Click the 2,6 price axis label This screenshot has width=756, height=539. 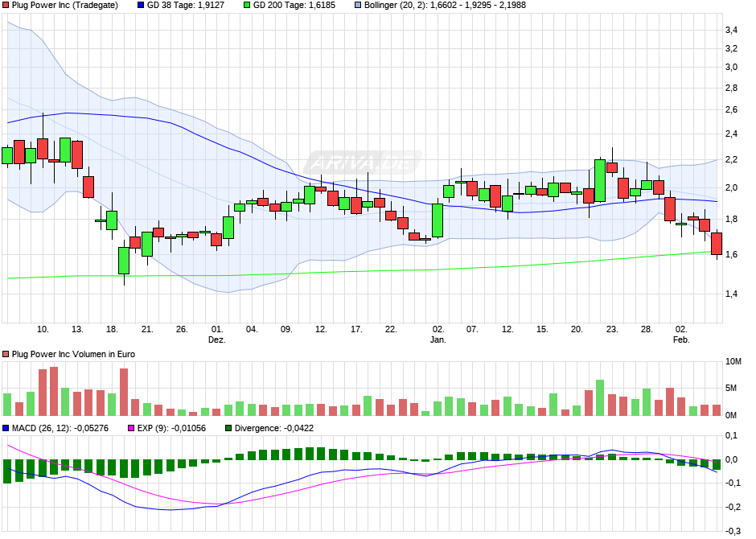tap(731, 110)
